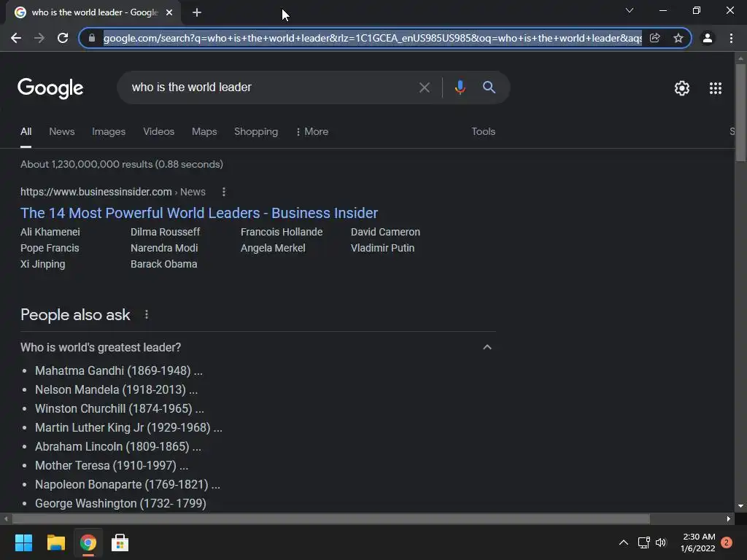Clear the search box text
This screenshot has height=560, width=747.
424,87
